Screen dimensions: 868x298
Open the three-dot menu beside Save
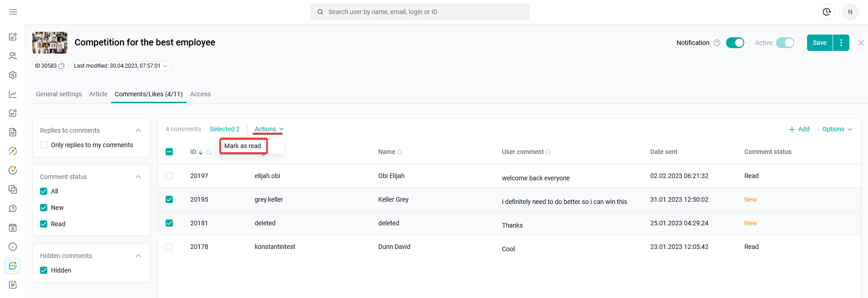click(841, 43)
